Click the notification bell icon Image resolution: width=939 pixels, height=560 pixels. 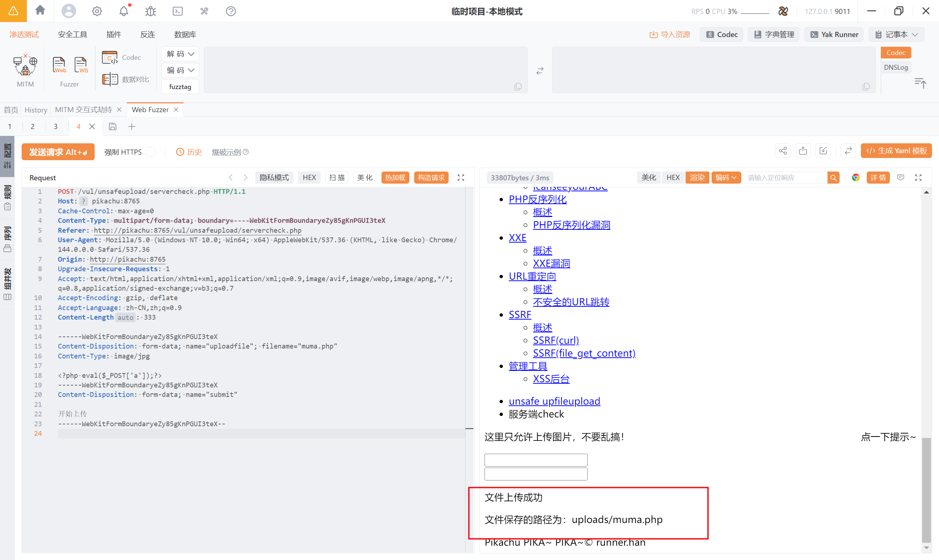click(x=124, y=11)
